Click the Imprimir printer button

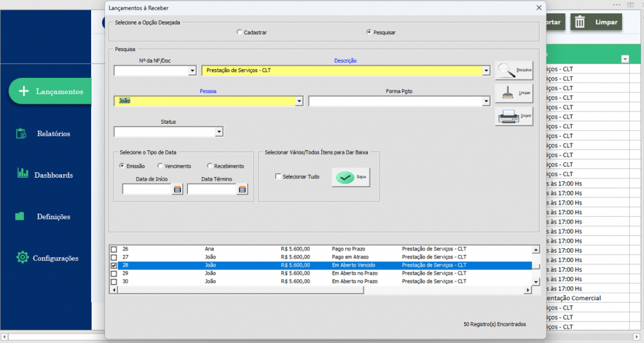(514, 116)
